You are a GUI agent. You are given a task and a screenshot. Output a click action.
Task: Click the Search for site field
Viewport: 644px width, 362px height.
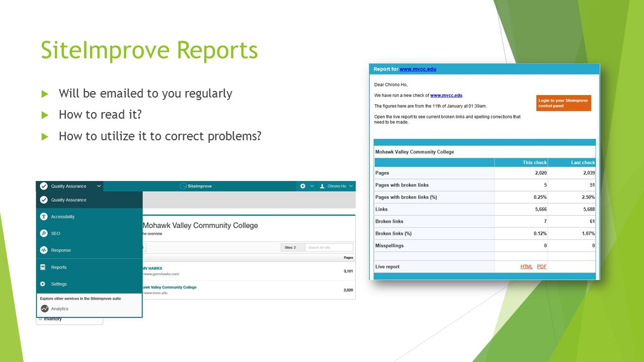click(329, 247)
